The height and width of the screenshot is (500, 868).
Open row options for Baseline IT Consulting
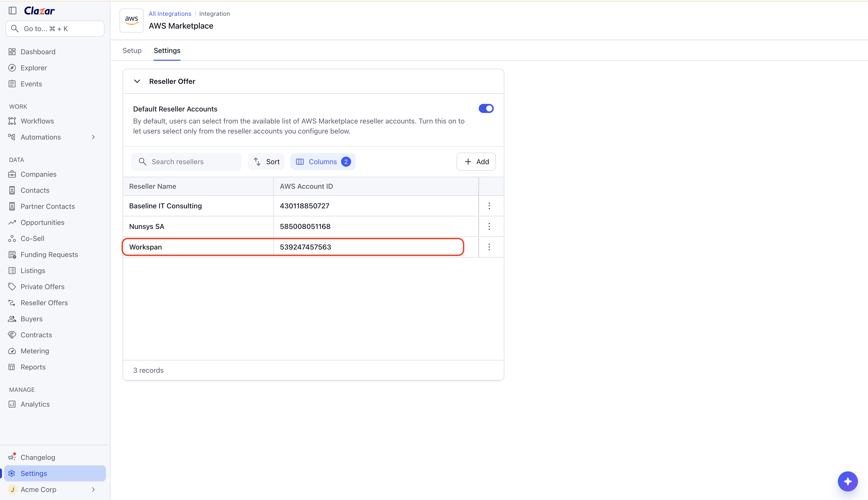[489, 206]
